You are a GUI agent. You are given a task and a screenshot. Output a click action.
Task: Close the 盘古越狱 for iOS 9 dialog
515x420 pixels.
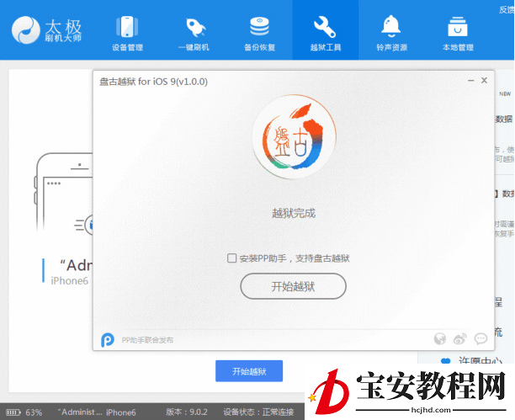click(x=484, y=81)
